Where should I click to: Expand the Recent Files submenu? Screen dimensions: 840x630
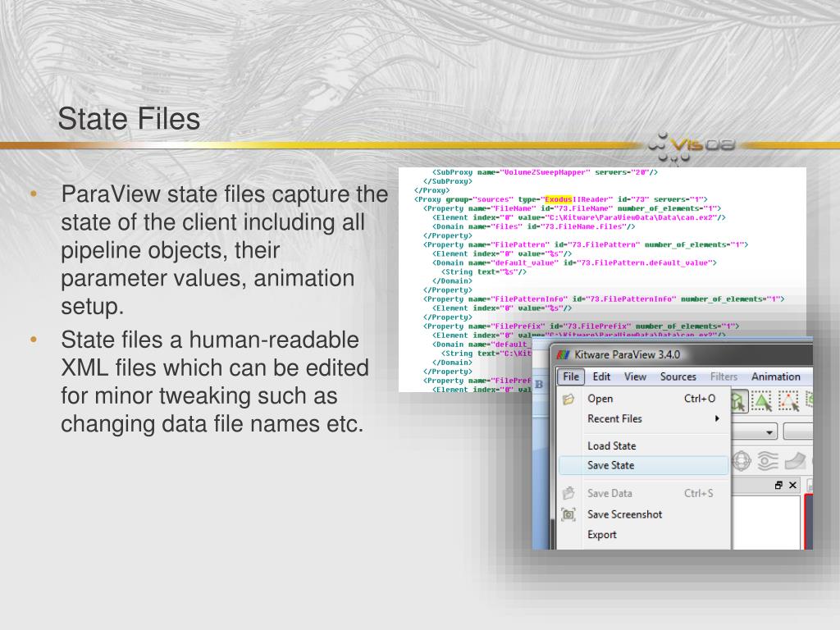[645, 419]
